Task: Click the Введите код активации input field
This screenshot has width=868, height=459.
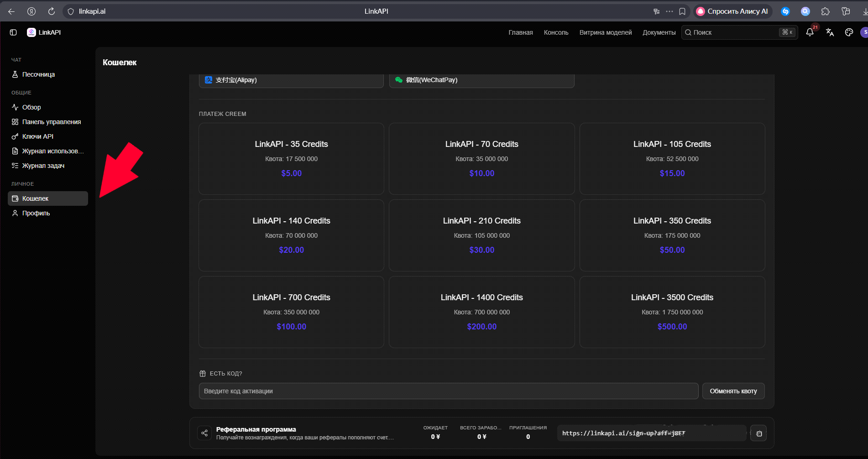Action: coord(449,391)
